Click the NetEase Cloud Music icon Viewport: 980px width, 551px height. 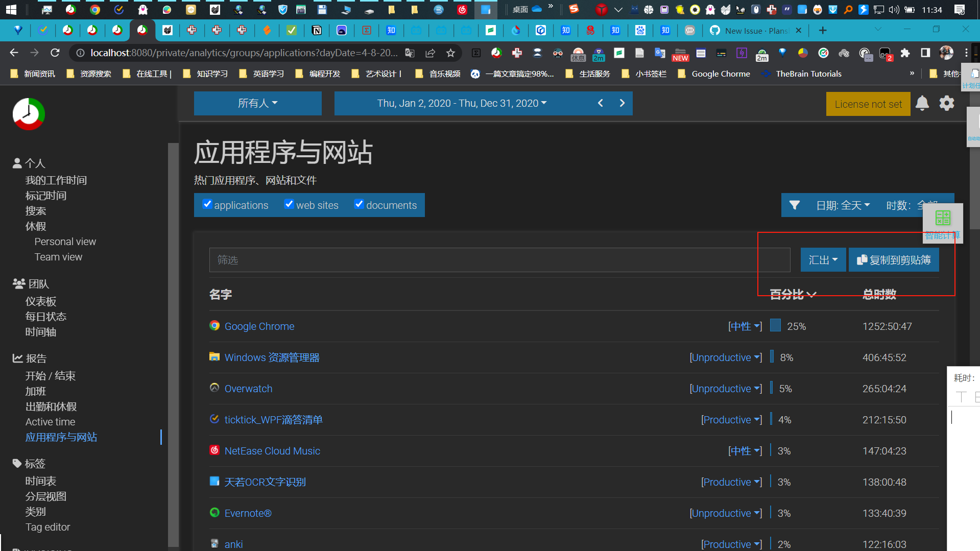click(214, 450)
